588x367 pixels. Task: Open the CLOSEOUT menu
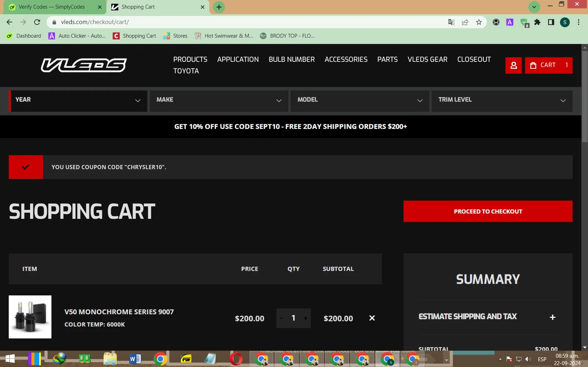[x=474, y=60]
